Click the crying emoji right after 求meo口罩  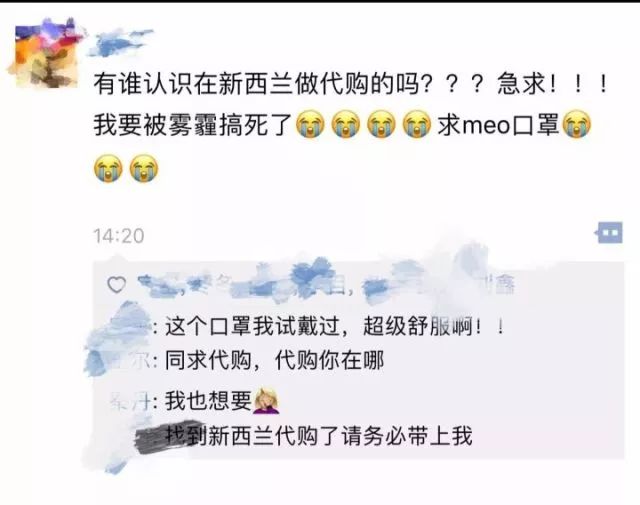click(x=577, y=124)
